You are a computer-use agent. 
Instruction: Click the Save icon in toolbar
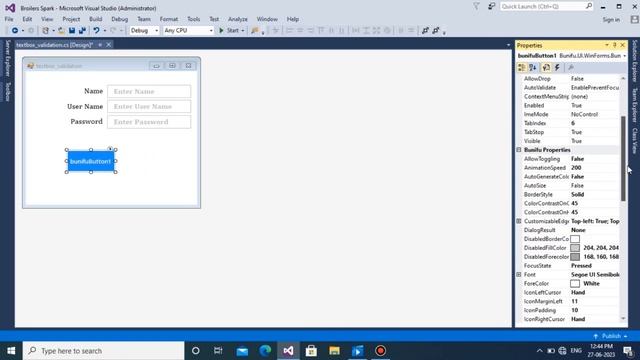[x=72, y=31]
